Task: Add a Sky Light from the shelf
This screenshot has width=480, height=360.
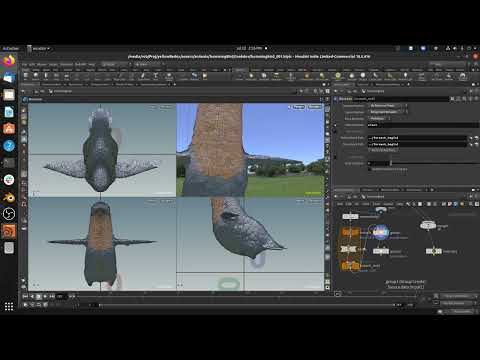Action: (351, 76)
